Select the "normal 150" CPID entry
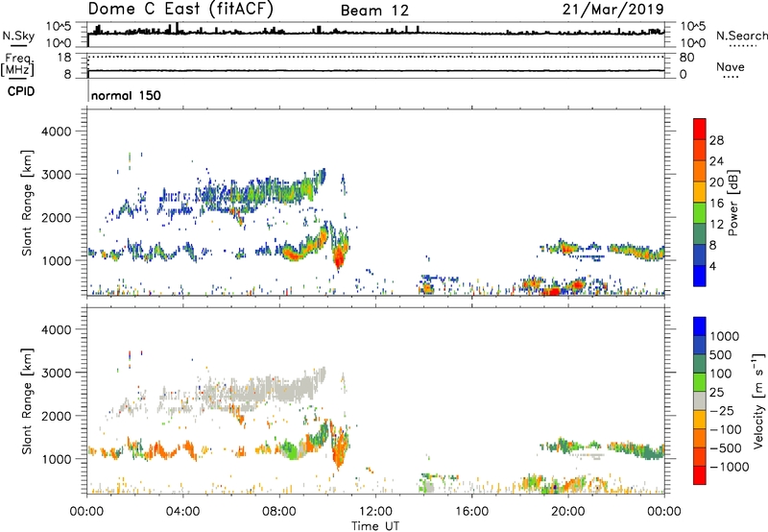 (x=126, y=95)
